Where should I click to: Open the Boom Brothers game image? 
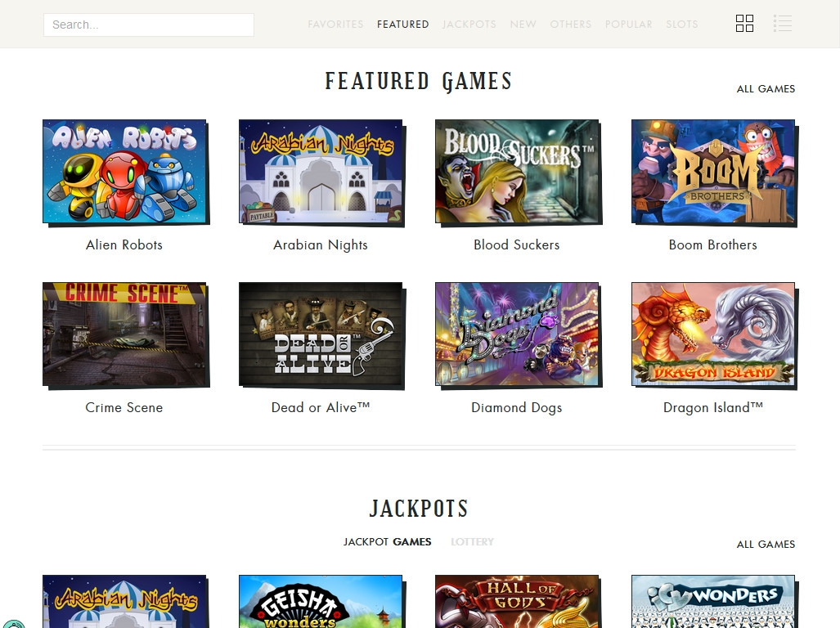coord(713,172)
